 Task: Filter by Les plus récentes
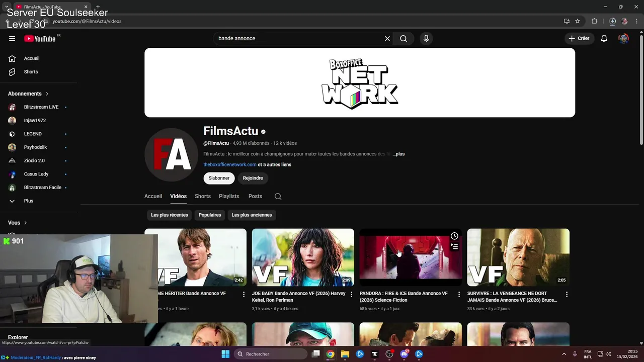(170, 215)
